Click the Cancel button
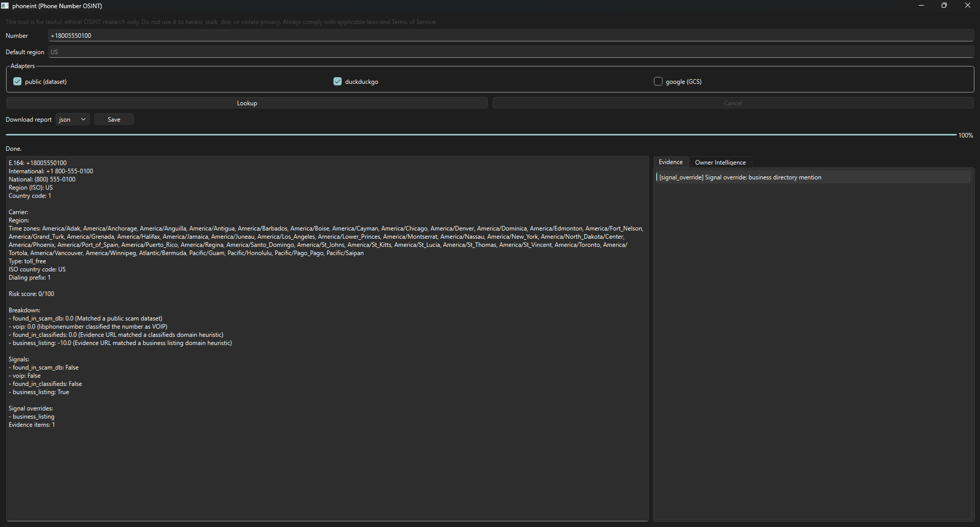This screenshot has width=980, height=527. click(x=733, y=103)
